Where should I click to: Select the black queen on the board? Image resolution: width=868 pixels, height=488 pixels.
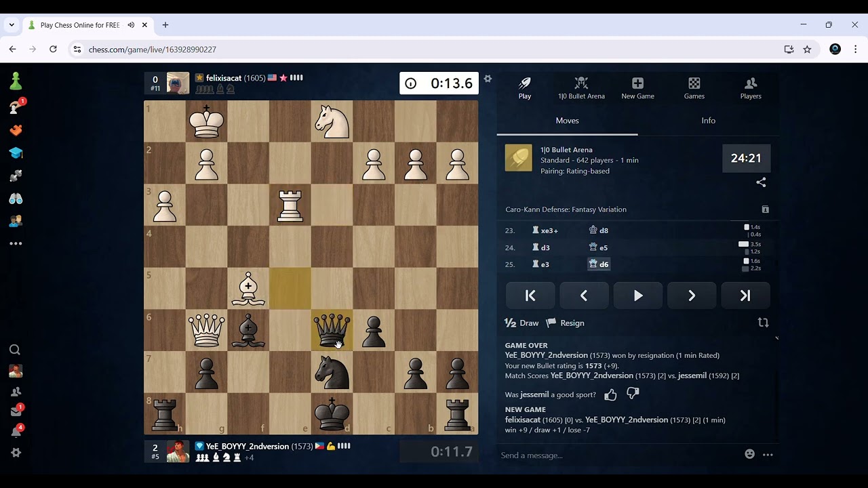332,330
